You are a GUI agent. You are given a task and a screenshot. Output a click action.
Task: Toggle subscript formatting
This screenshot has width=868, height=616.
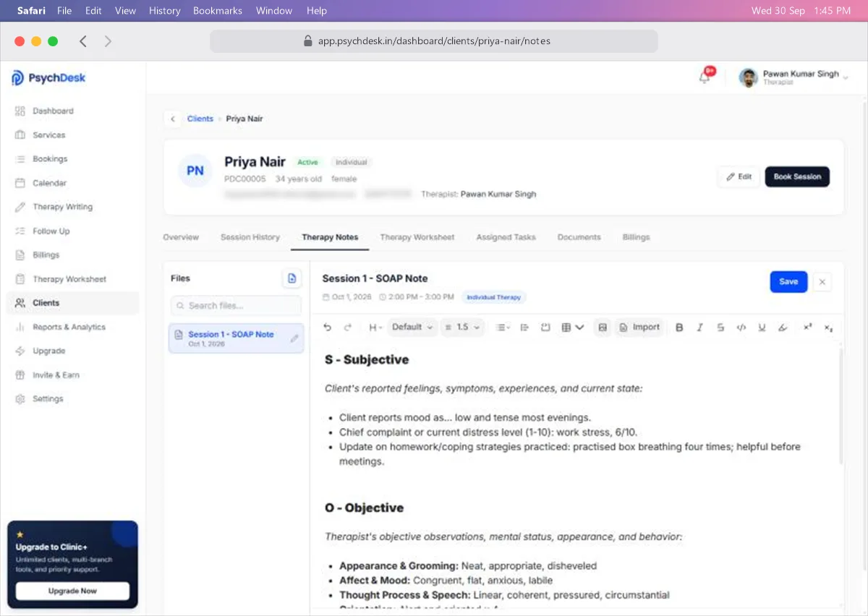point(829,328)
